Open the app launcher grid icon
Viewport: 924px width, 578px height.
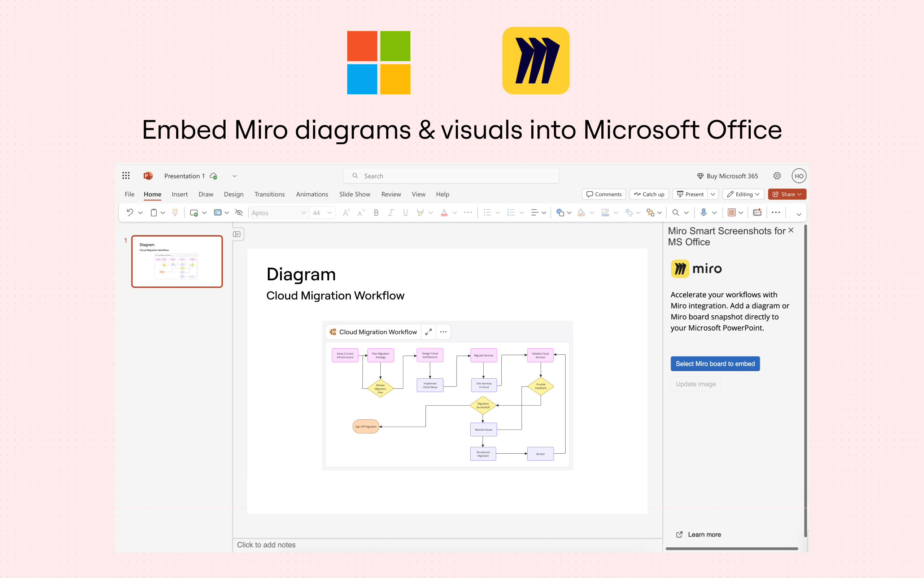pos(126,176)
